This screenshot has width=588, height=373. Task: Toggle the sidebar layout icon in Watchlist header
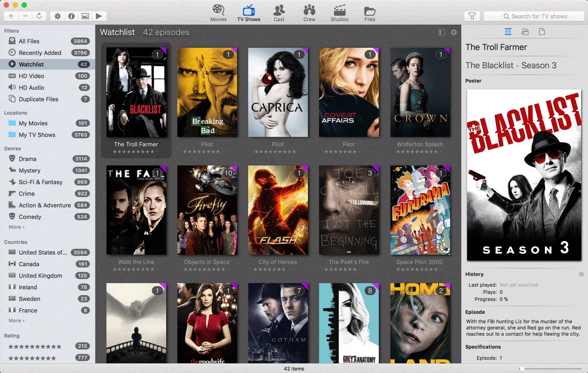pyautogui.click(x=442, y=32)
